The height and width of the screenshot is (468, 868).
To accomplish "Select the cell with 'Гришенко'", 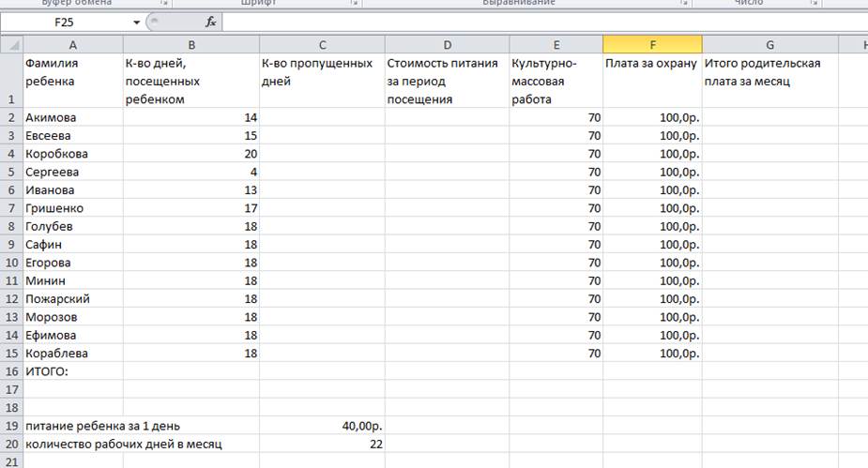I will click(73, 208).
